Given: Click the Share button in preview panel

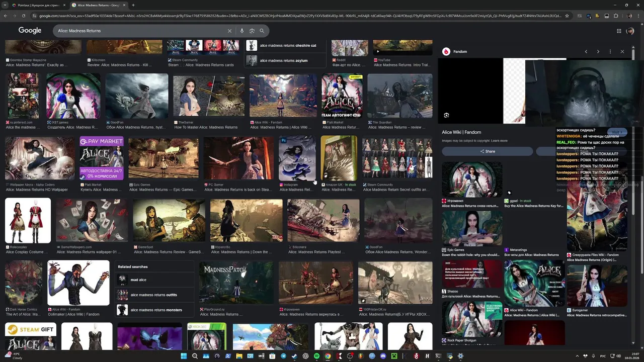Looking at the screenshot, I should [487, 151].
